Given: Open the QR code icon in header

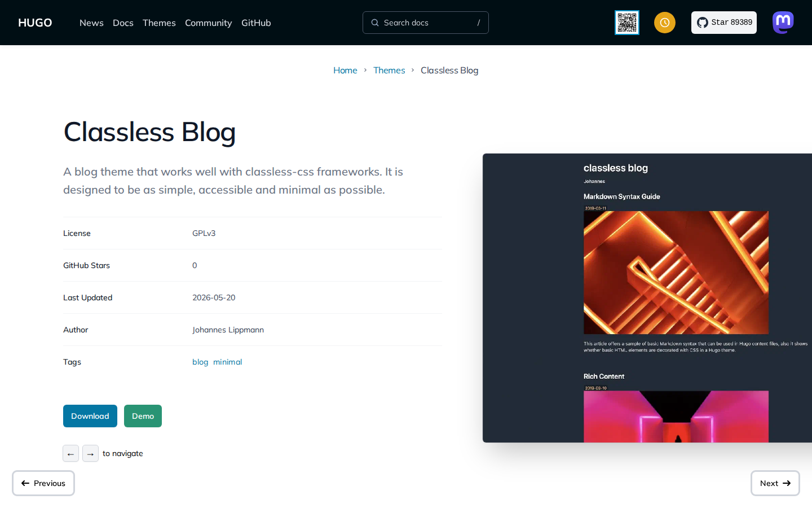Looking at the screenshot, I should 627,23.
